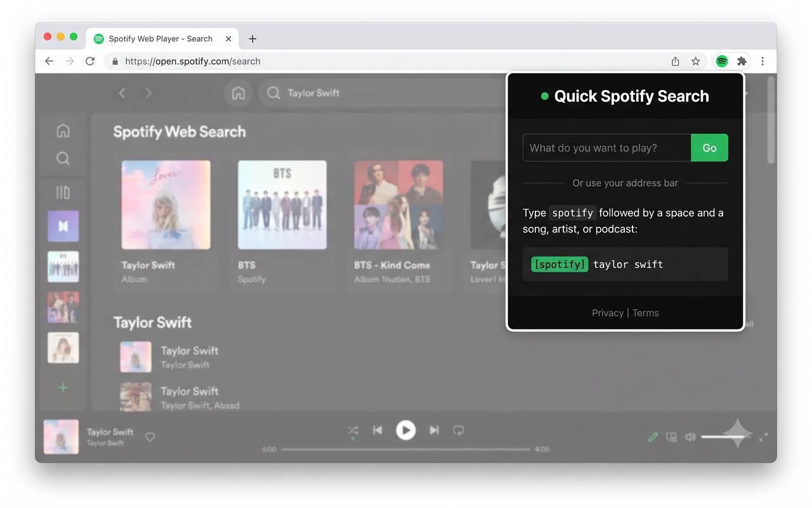Toggle repeat in the player controls
The height and width of the screenshot is (508, 812).
pyautogui.click(x=459, y=431)
